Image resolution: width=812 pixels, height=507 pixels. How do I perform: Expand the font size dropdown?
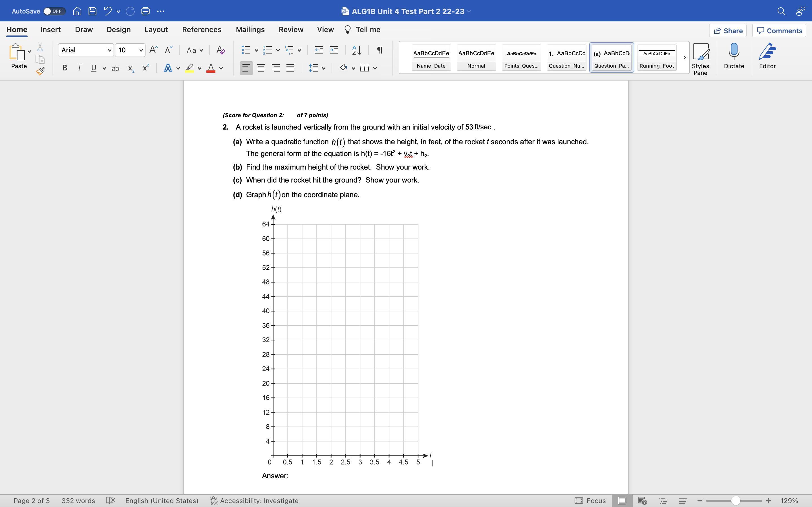[x=141, y=50]
